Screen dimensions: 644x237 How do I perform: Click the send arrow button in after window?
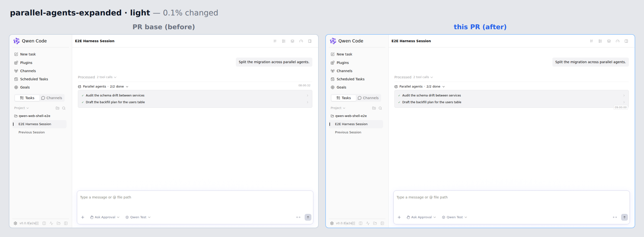(624, 217)
